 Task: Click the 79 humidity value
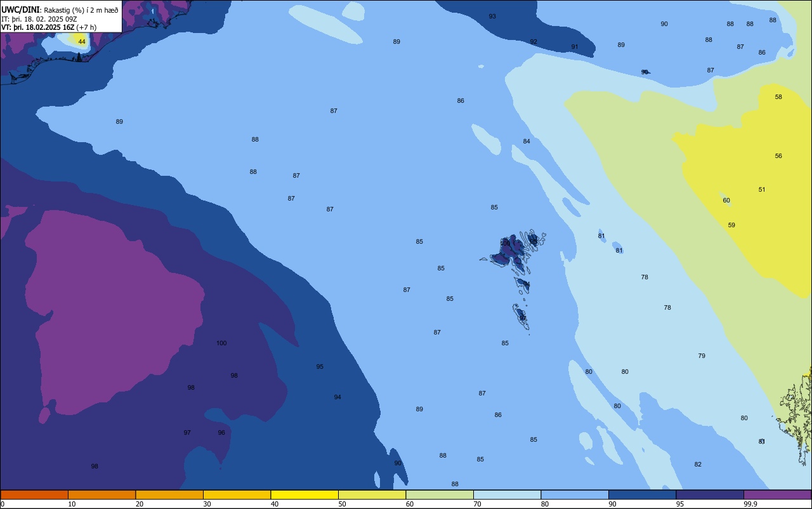point(702,355)
